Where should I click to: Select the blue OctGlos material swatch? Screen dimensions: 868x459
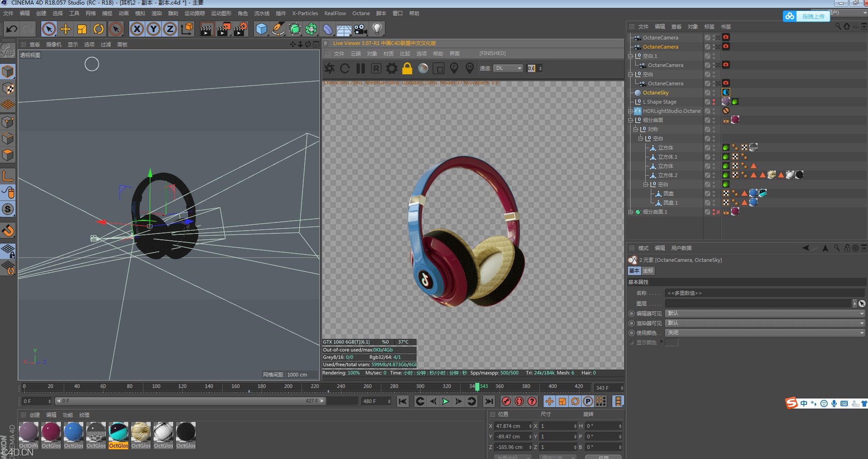click(73, 432)
